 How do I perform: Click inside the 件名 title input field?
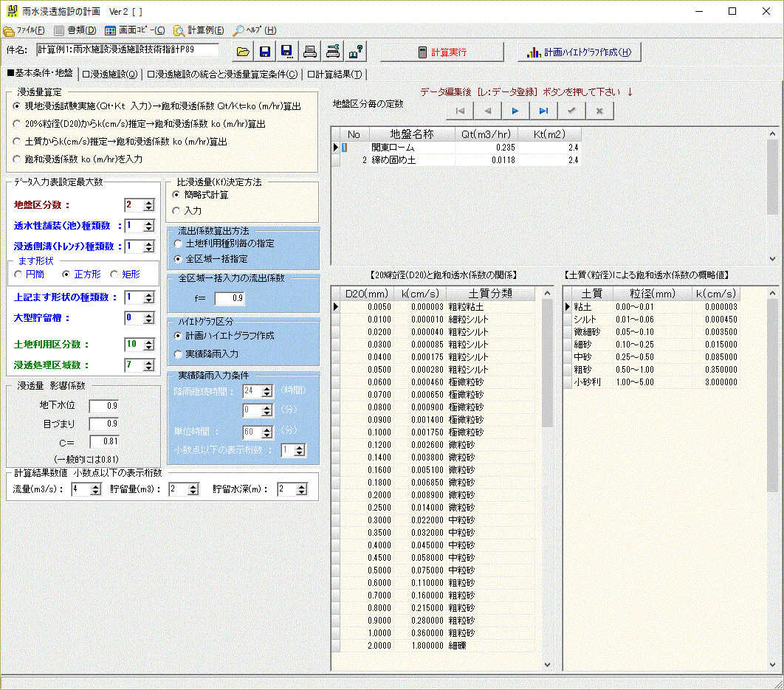pyautogui.click(x=125, y=49)
